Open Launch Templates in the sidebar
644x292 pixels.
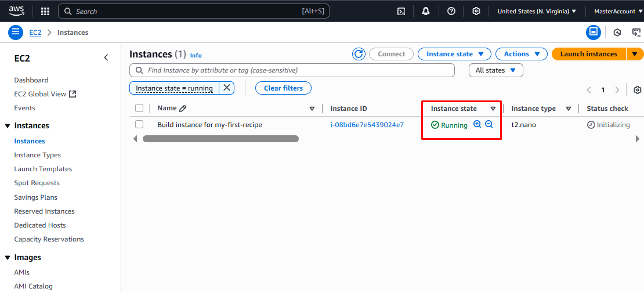(x=43, y=169)
